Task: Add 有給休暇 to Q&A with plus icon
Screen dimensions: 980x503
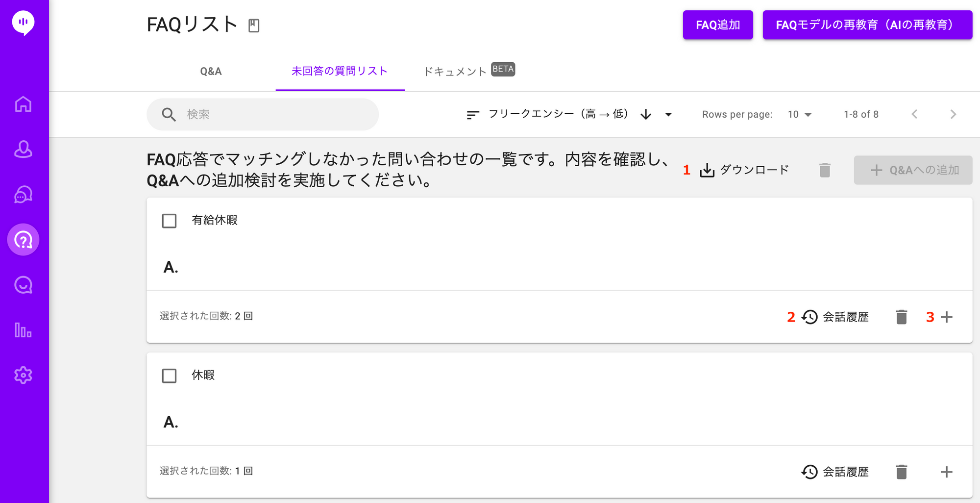Action: (947, 317)
